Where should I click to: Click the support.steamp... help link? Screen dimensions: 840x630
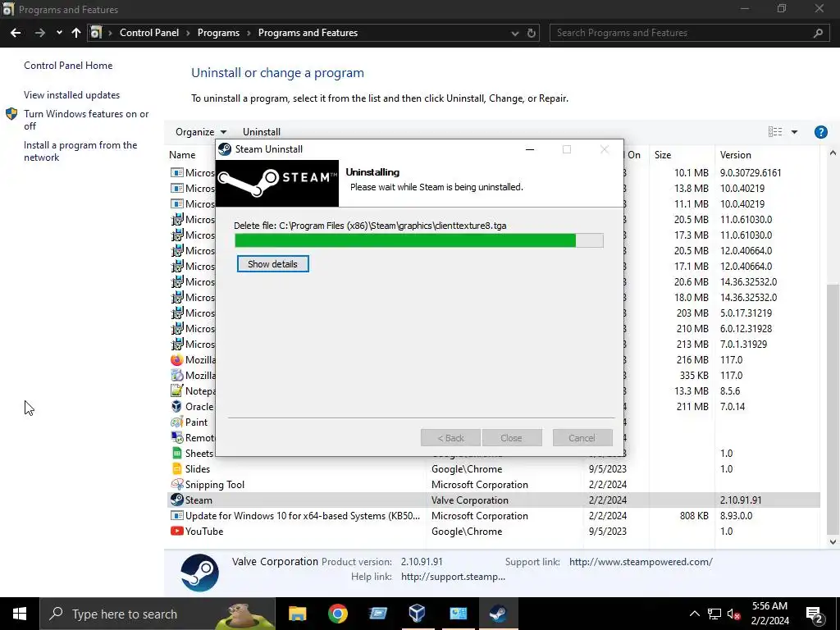(453, 577)
